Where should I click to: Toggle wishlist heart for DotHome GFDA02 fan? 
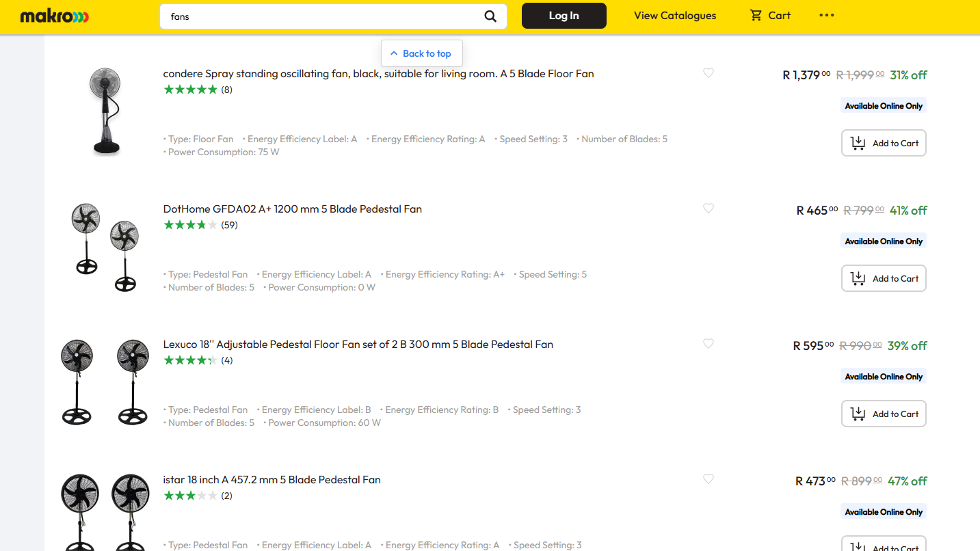(x=708, y=209)
